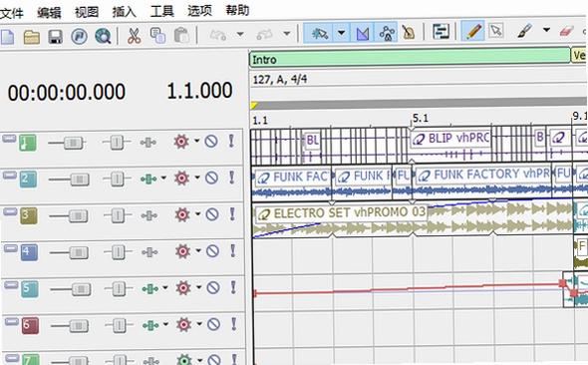Select the green track 1 number icon
The width and height of the screenshot is (588, 365).
pyautogui.click(x=28, y=144)
